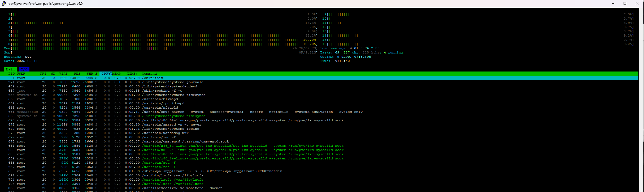
Task: Select PID 705 lxcfs thread row
Action: point(319,184)
